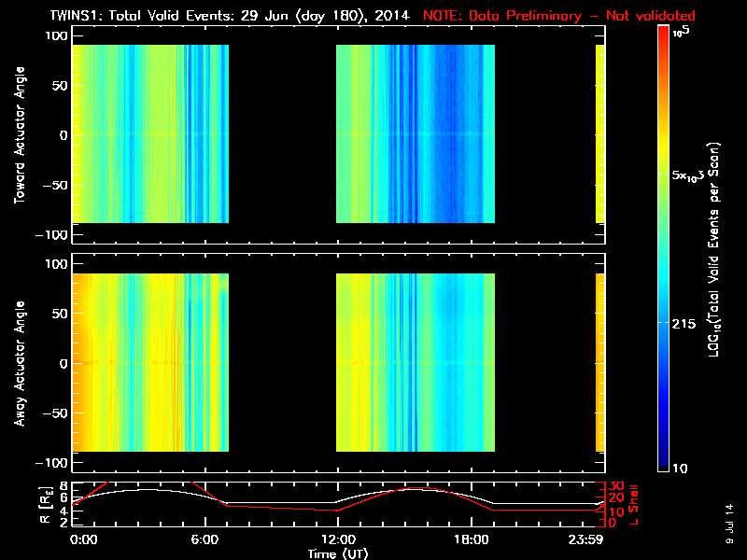Screen dimensions: 747x560
Task: Click the red L Shell peak near 15:00
Action: [x=414, y=488]
